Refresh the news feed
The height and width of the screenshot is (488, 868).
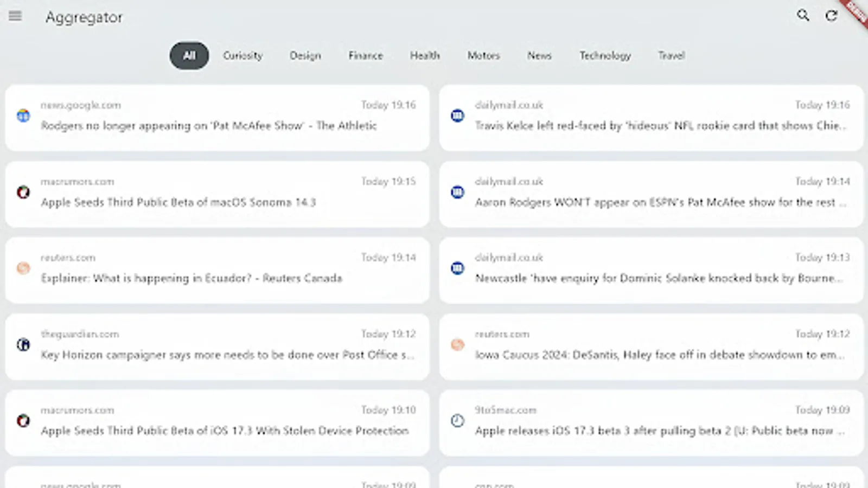click(x=831, y=16)
